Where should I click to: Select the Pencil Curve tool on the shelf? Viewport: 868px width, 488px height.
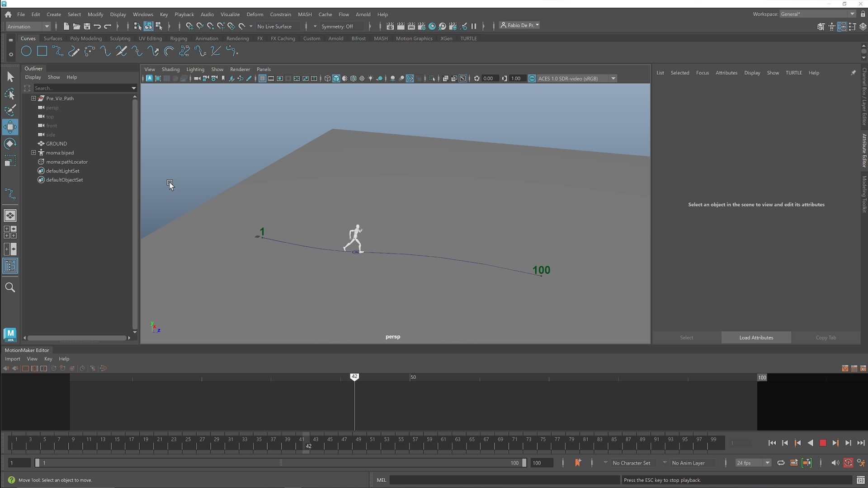[x=73, y=51]
